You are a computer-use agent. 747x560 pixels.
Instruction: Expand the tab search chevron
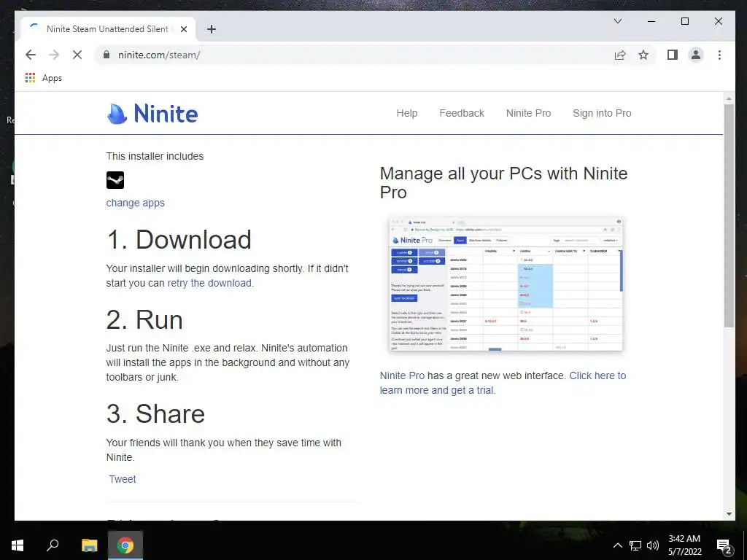click(x=618, y=21)
